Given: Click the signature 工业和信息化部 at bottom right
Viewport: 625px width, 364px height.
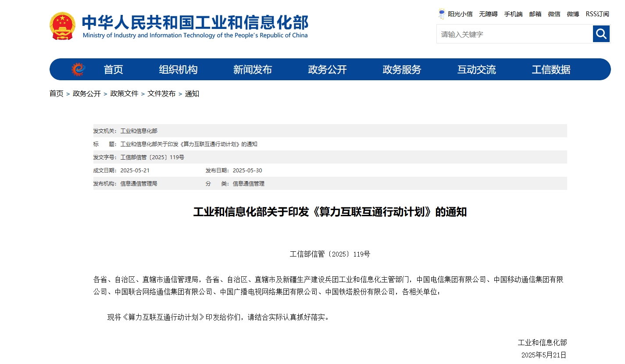Looking at the screenshot, I should click(542, 343).
